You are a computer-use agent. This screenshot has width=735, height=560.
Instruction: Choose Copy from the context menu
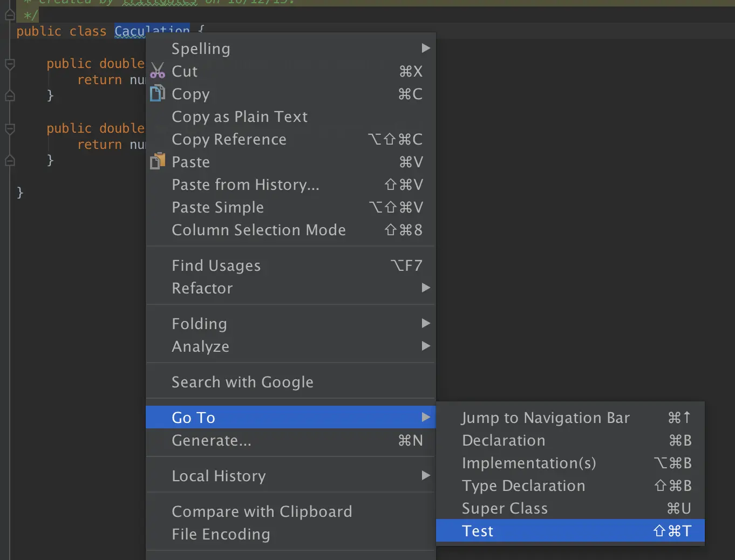pos(290,94)
